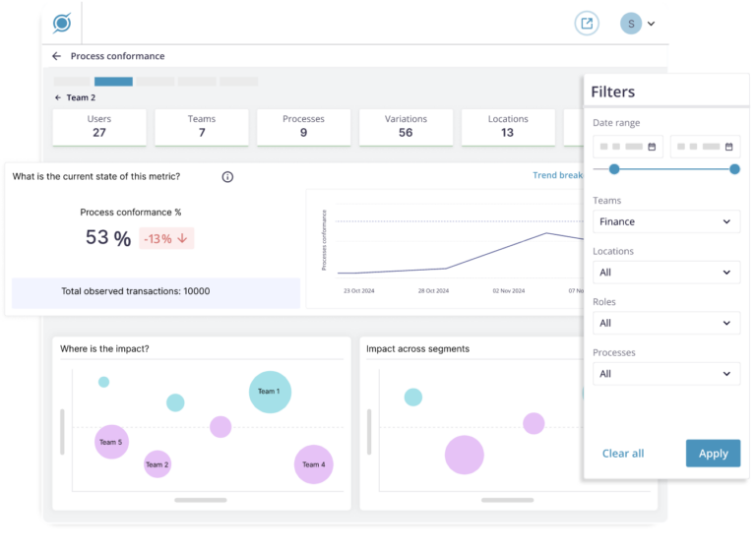Expand the Processes filter dropdown
This screenshot has width=756, height=553.
[665, 374]
